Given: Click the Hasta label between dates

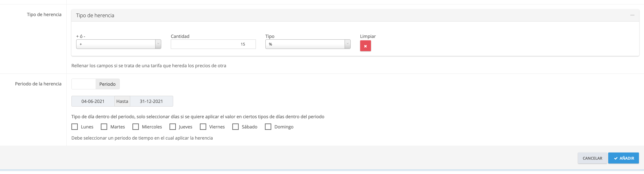Looking at the screenshot, I should click(122, 101).
